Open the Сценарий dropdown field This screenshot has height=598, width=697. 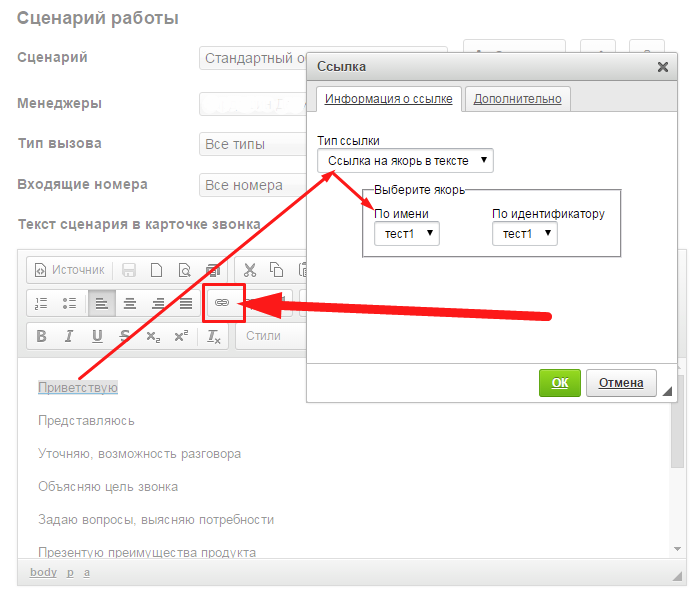(x=253, y=58)
